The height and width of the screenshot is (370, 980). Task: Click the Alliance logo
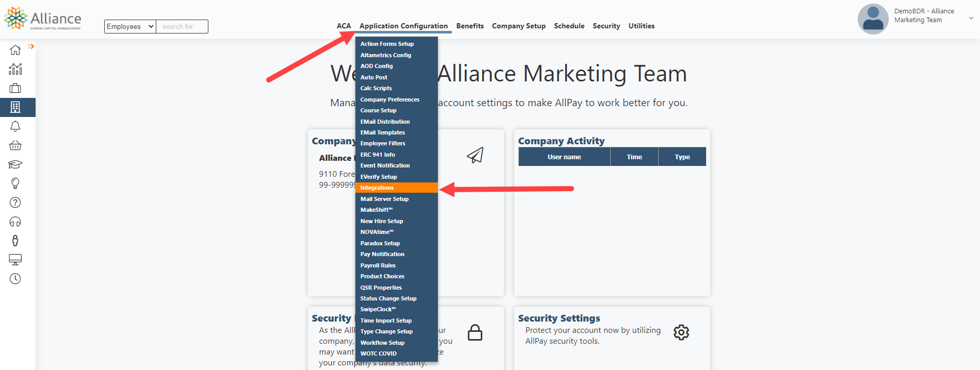(x=43, y=19)
